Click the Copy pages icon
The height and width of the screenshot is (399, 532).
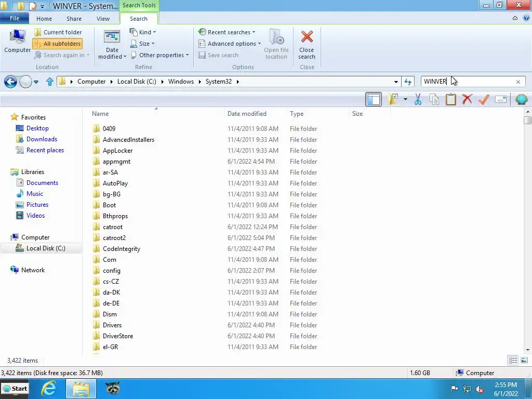click(x=434, y=99)
